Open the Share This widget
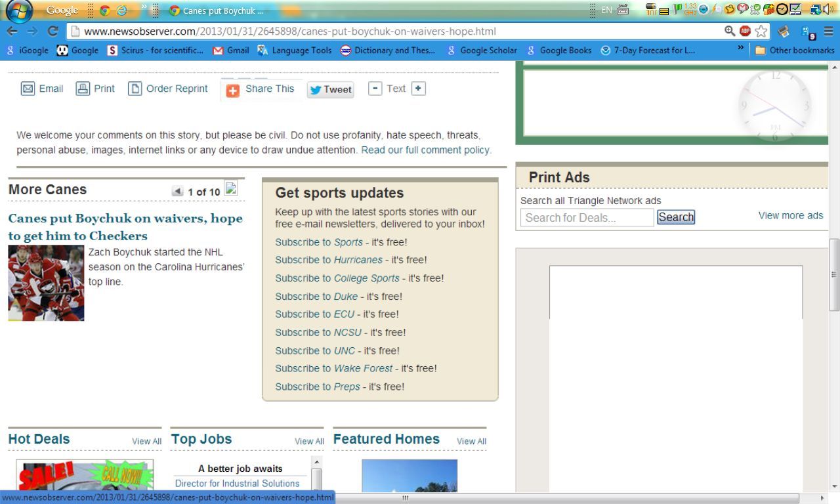The image size is (840, 504). [x=261, y=89]
